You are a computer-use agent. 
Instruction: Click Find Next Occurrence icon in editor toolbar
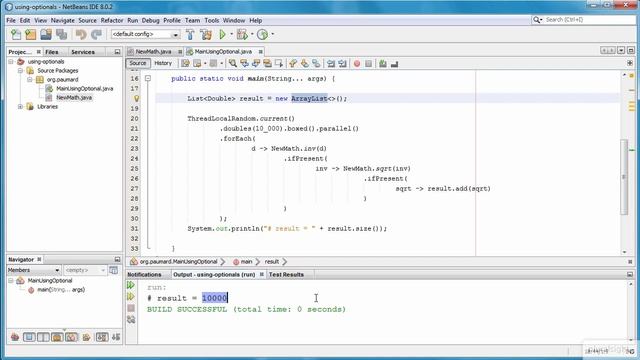(x=256, y=64)
